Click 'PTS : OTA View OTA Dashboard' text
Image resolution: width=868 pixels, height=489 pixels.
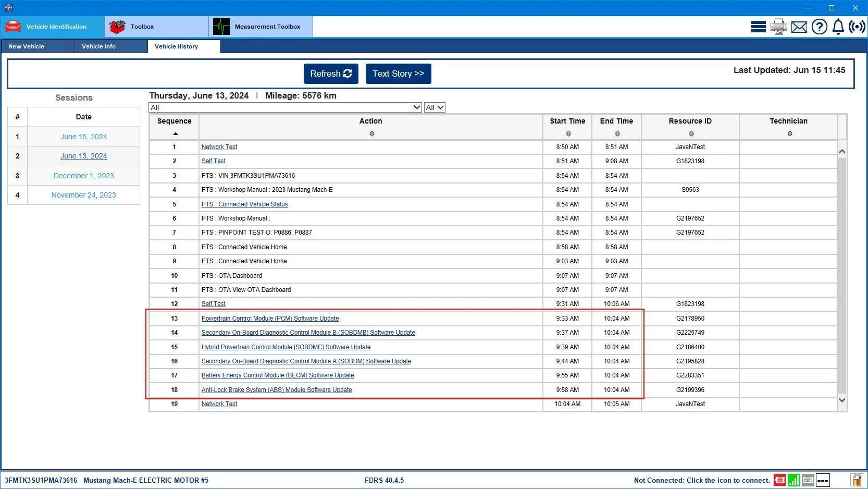[246, 290]
